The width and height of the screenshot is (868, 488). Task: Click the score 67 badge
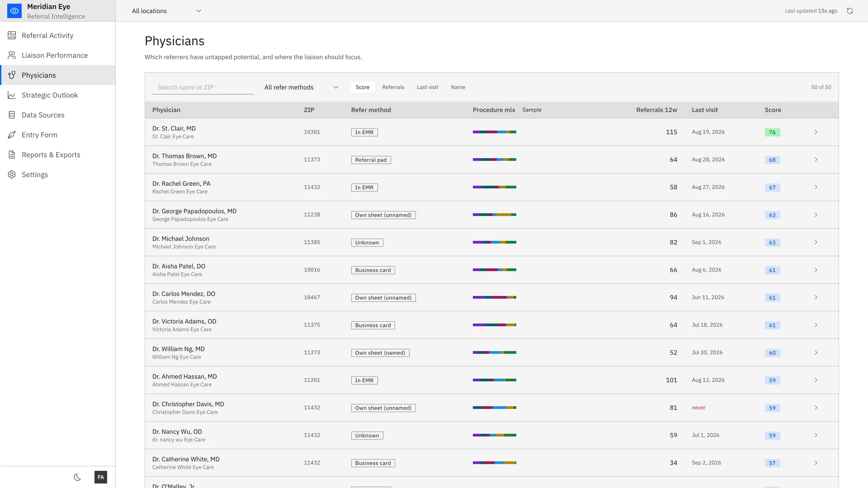click(772, 188)
